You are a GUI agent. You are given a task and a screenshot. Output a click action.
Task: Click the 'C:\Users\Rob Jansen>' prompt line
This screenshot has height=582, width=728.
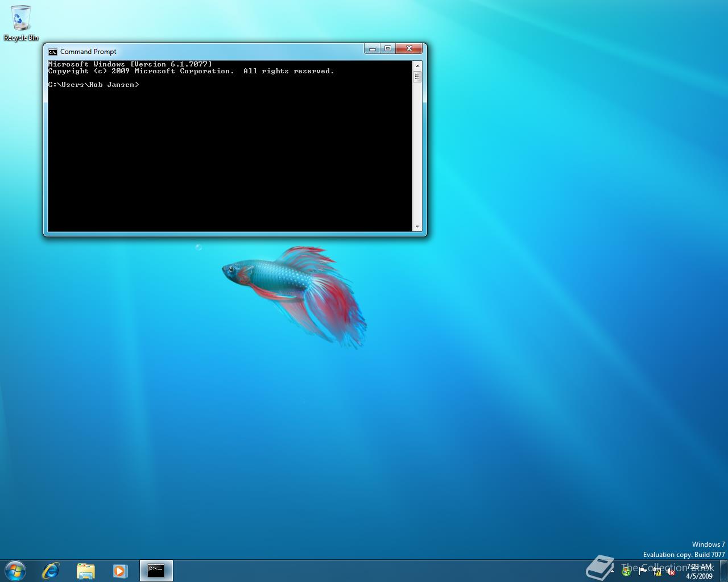(94, 85)
